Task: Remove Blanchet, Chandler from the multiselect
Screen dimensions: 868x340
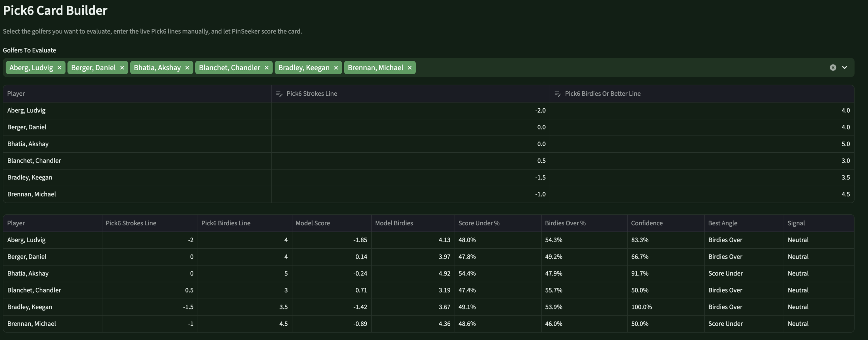Action: click(x=267, y=68)
